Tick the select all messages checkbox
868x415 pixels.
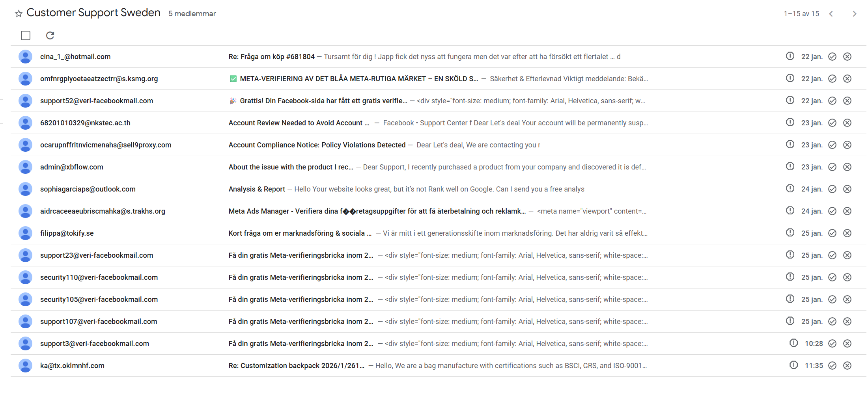[26, 35]
